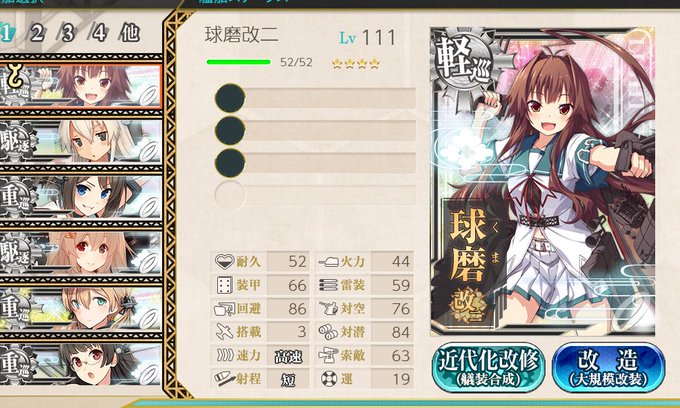The image size is (680, 408).
Task: Click 改造 remodel button
Action: [609, 368]
